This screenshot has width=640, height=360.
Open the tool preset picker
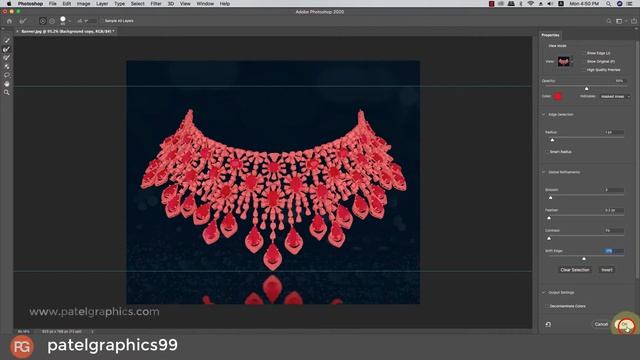(x=23, y=21)
